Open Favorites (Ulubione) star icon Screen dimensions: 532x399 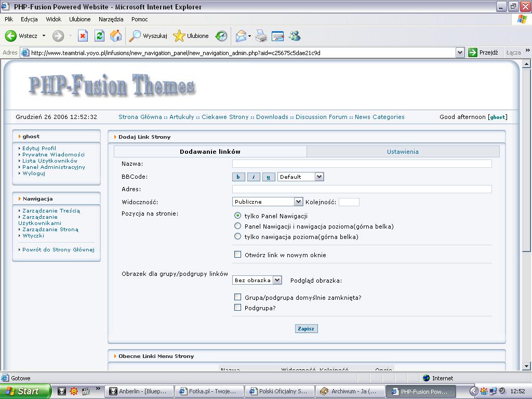tap(179, 36)
